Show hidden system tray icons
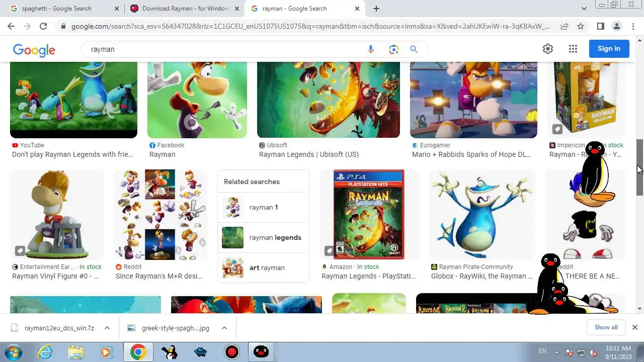644x362 pixels. pyautogui.click(x=556, y=352)
